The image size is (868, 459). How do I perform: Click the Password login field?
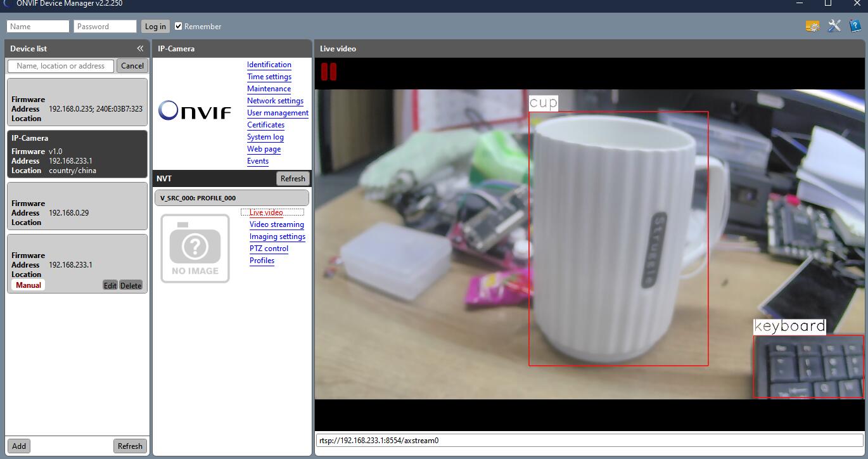[x=105, y=26]
